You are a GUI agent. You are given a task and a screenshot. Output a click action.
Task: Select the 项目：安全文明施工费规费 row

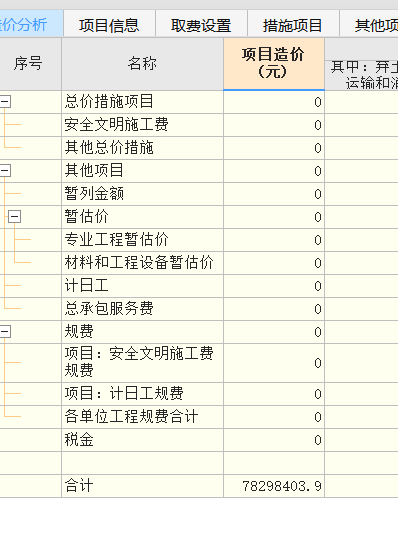coord(143,363)
